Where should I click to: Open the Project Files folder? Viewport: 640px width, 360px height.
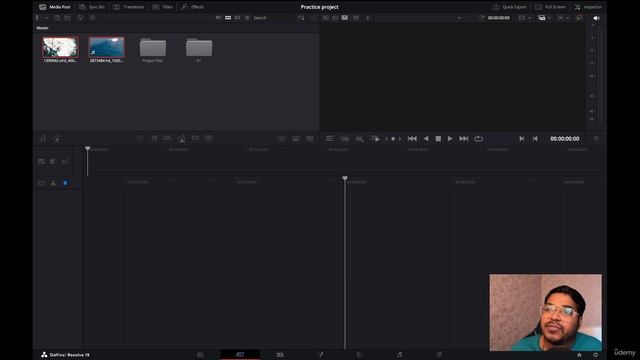[153, 48]
